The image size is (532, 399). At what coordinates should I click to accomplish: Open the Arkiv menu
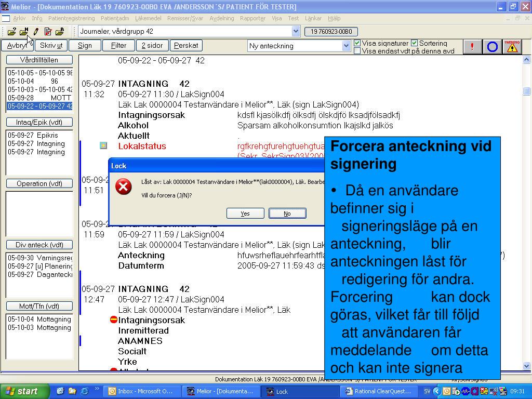(x=19, y=18)
